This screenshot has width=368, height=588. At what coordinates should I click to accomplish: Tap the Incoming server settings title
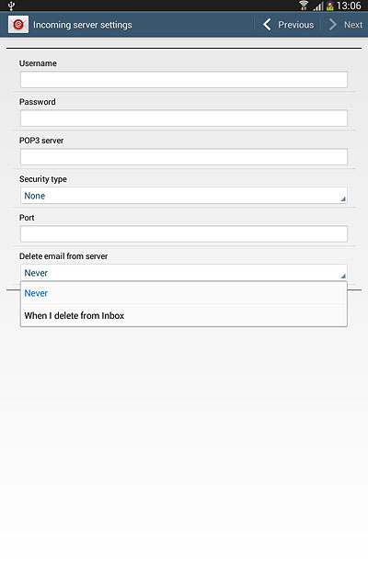[83, 25]
